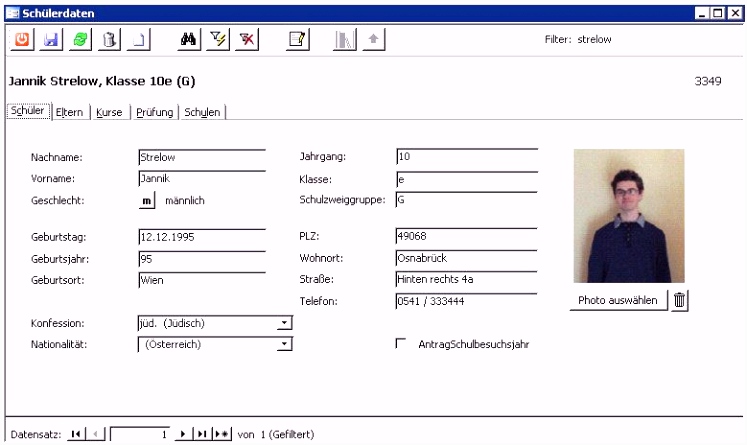This screenshot has width=747, height=445.
Task: Maximize the Schülerdaten window
Action: coord(717,13)
